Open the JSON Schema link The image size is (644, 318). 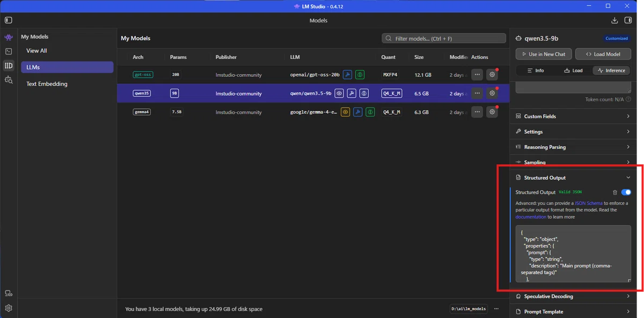pyautogui.click(x=589, y=203)
